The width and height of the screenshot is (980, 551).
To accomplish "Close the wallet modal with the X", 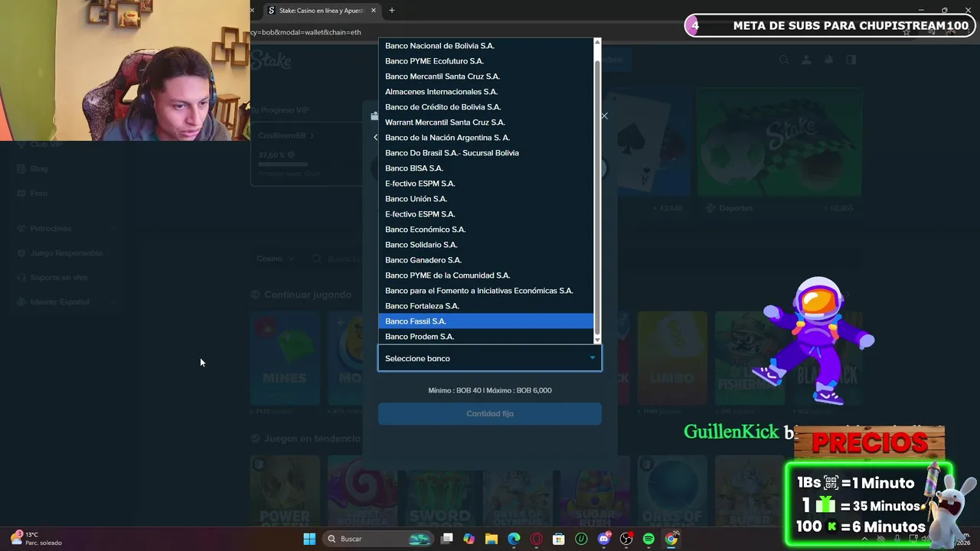I will [604, 116].
